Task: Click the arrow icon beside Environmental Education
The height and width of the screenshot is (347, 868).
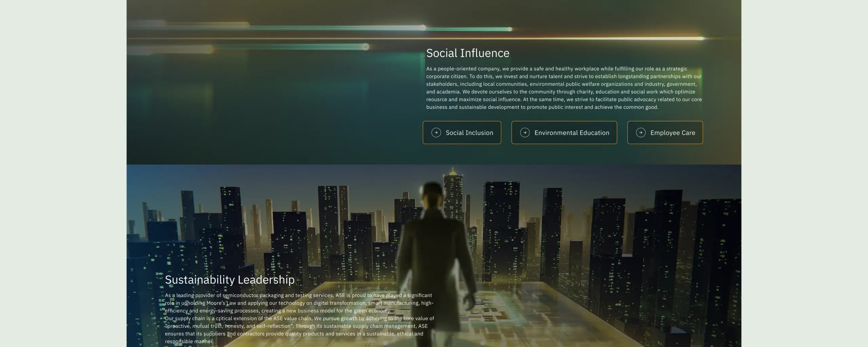Action: coord(525,132)
